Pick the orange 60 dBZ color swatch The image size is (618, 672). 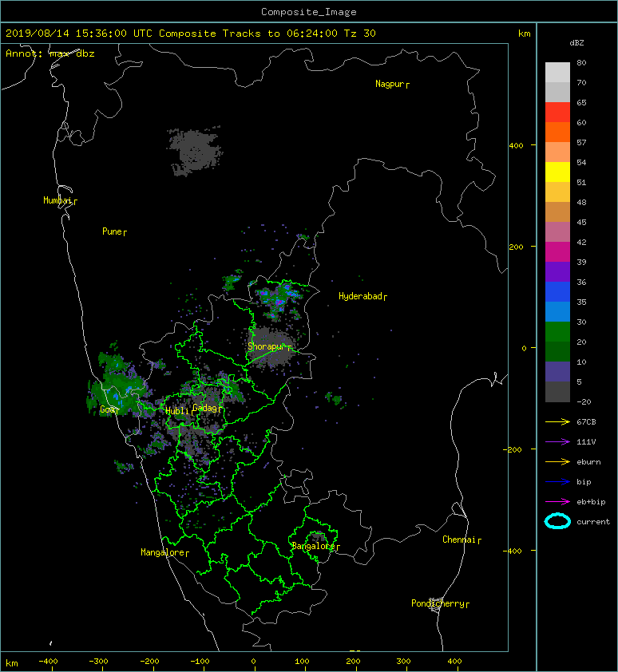click(x=557, y=132)
